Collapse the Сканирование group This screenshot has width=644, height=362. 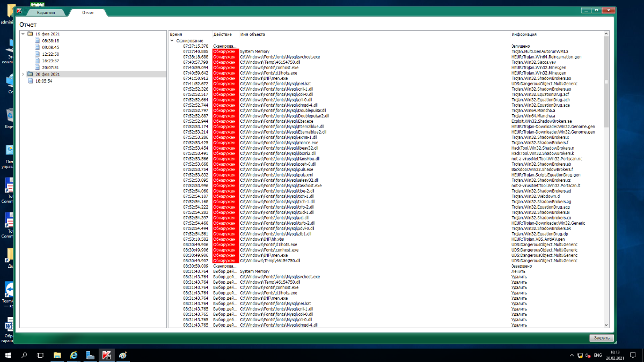point(172,41)
